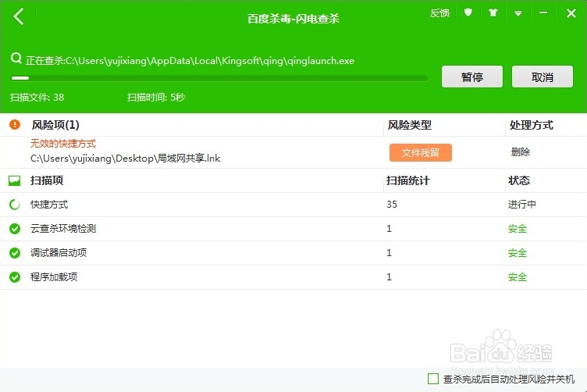Open the dropdown menu triangle in title bar

[x=518, y=13]
